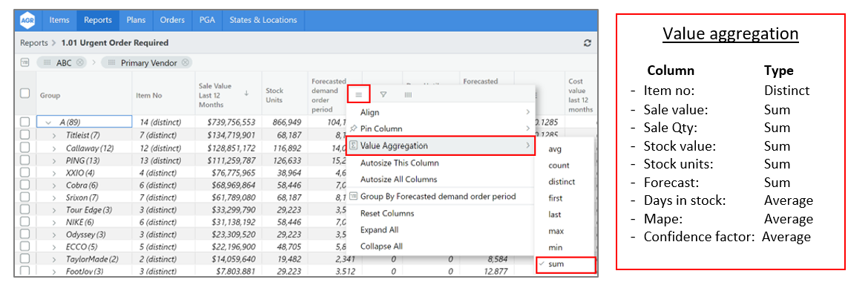Expand the Odyssey (3) group

coord(55,235)
